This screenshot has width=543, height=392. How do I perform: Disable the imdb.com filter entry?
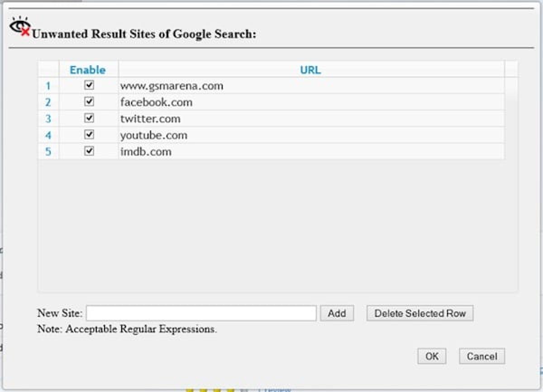(89, 151)
